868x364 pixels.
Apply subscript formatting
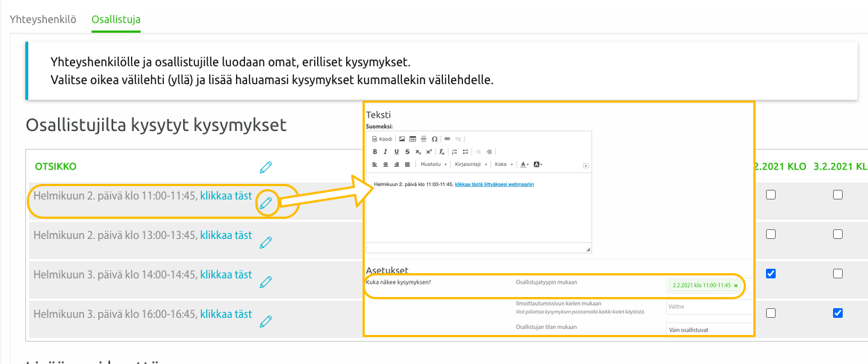418,152
